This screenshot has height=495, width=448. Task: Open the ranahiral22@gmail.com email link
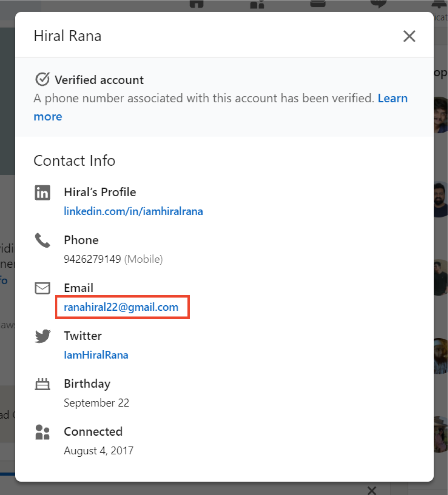121,307
